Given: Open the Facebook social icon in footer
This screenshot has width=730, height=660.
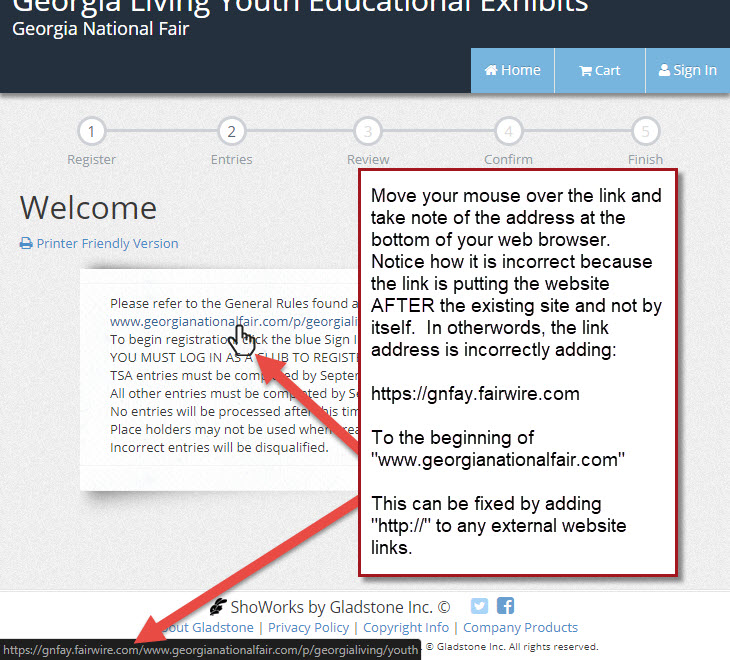Looking at the screenshot, I should coord(505,606).
